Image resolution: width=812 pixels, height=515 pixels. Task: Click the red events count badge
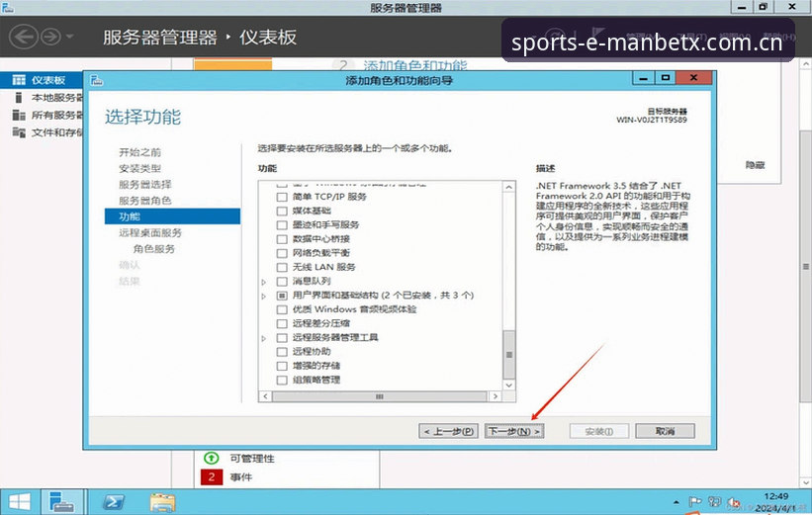coord(212,476)
